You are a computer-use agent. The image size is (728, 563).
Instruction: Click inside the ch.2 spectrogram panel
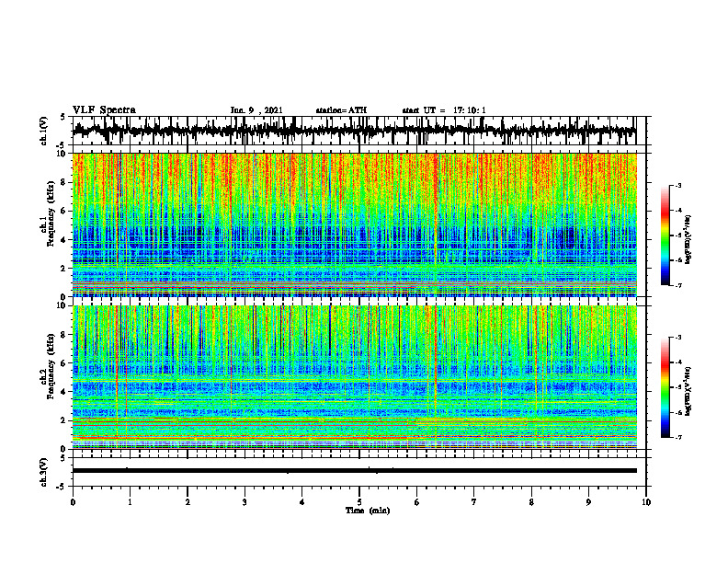[x=354, y=377]
